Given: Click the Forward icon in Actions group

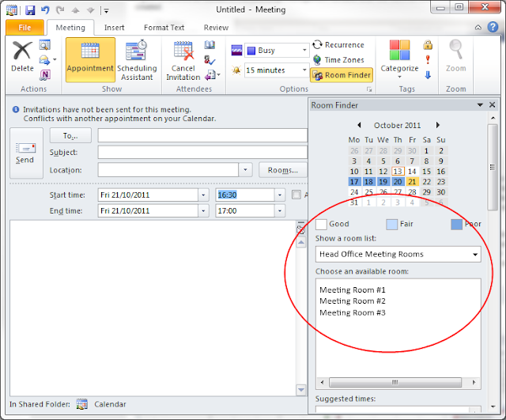Looking at the screenshot, I should point(44,60).
